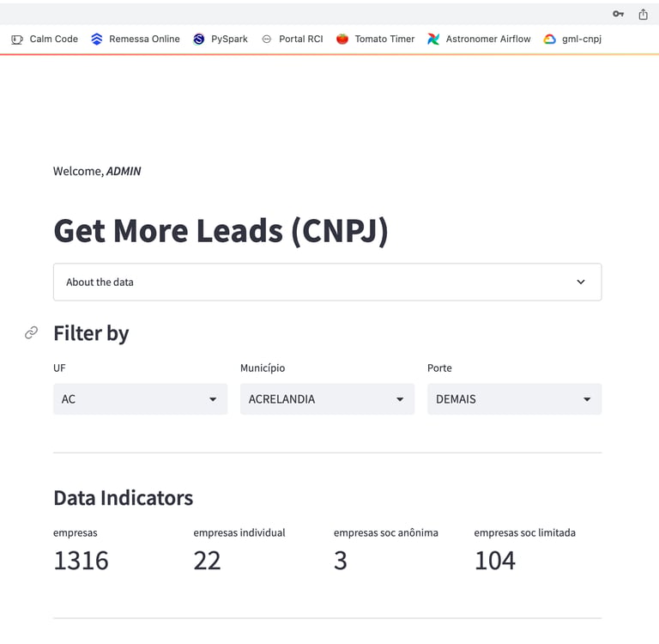Click the empresas soc anônima value 3

point(341,561)
